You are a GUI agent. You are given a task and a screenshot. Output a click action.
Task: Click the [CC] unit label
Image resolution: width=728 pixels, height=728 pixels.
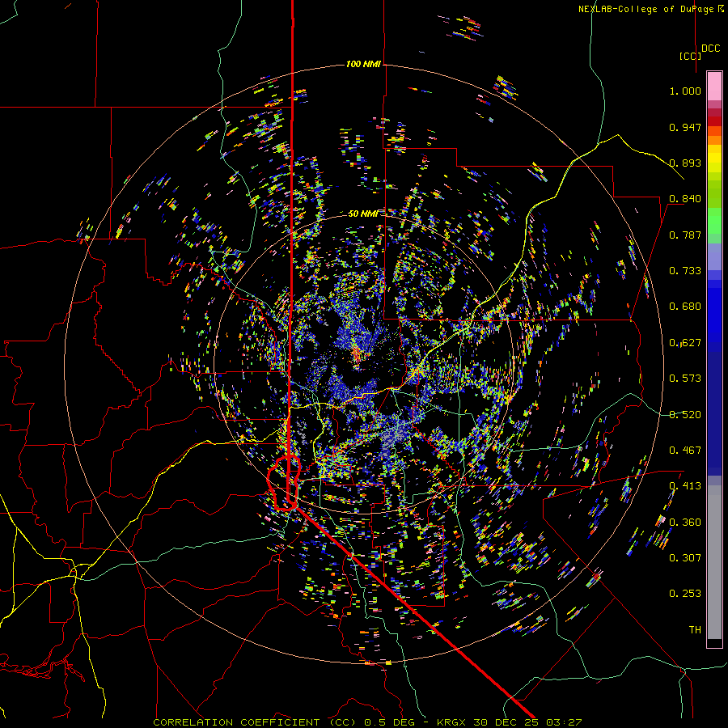691,56
